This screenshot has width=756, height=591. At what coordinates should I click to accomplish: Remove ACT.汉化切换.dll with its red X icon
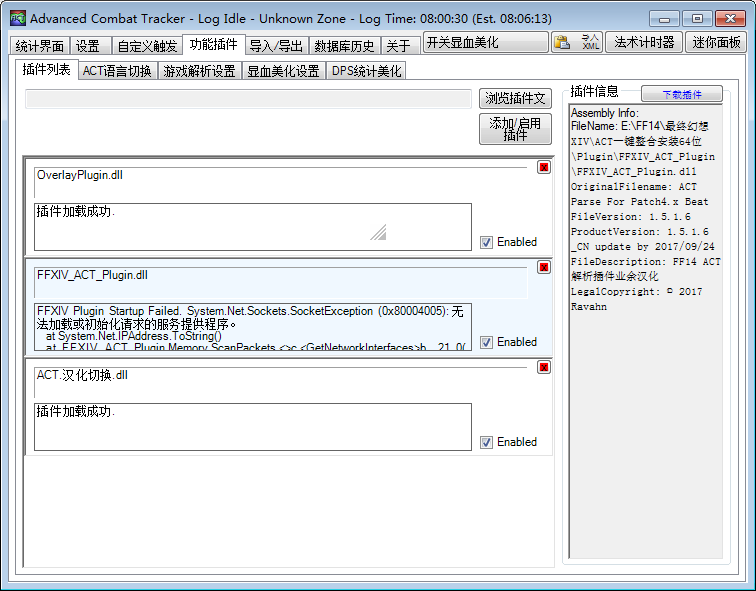[x=544, y=367]
